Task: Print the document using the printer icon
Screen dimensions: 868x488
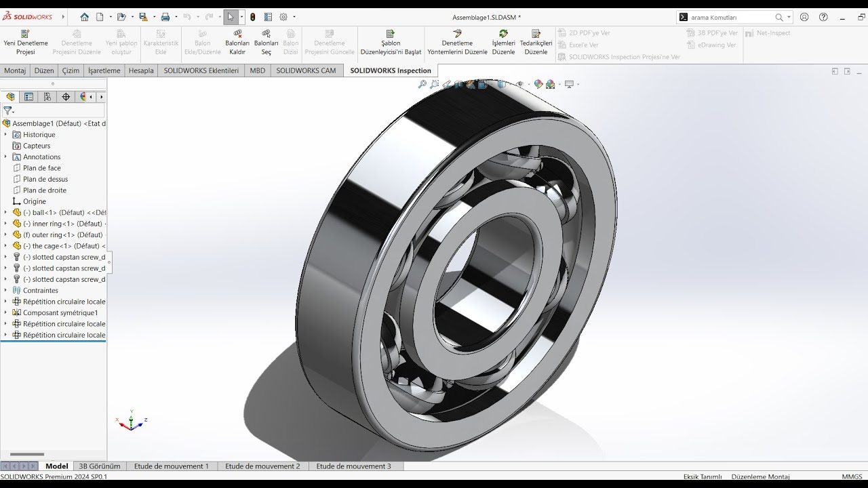Action: click(165, 17)
